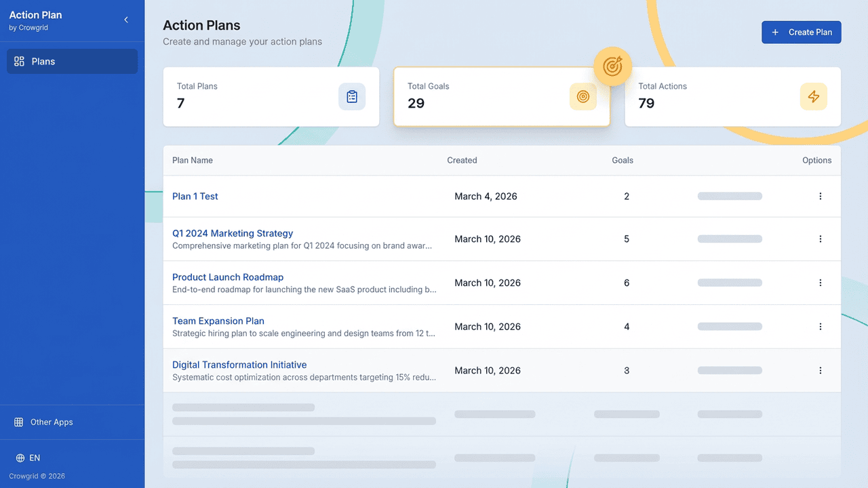
Task: Click the progress bar for Product Launch Roadmap
Action: [730, 283]
